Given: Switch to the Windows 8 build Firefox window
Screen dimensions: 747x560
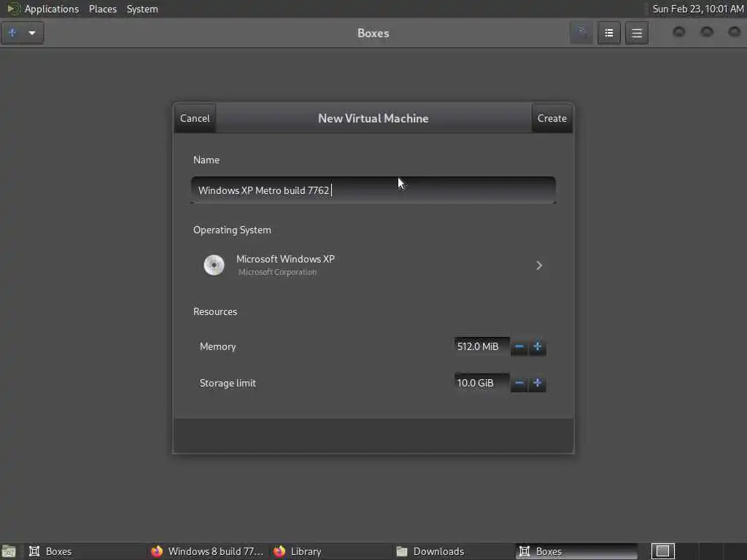Looking at the screenshot, I should pos(207,551).
